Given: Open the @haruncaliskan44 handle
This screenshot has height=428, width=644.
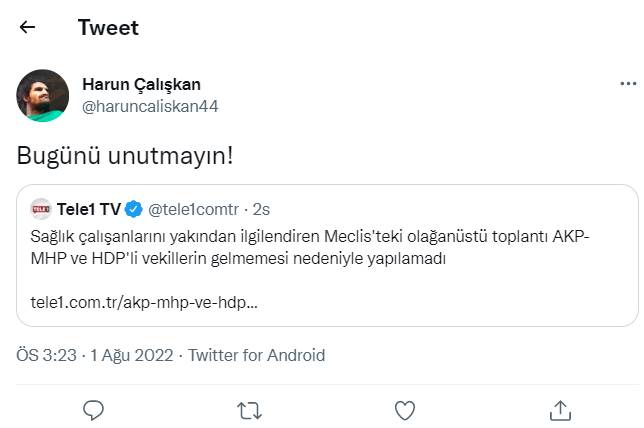Looking at the screenshot, I should pos(149,106).
